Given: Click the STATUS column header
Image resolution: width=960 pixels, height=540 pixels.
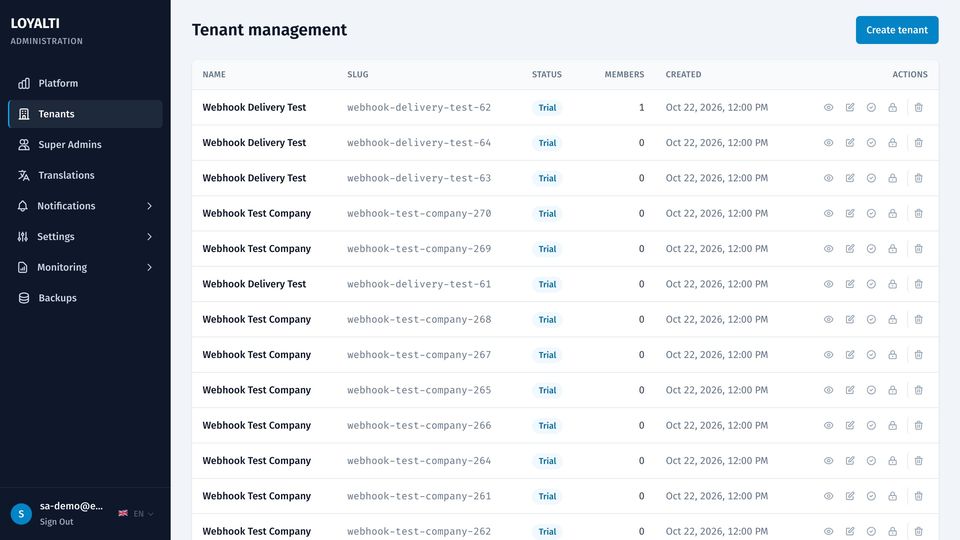Looking at the screenshot, I should (547, 74).
